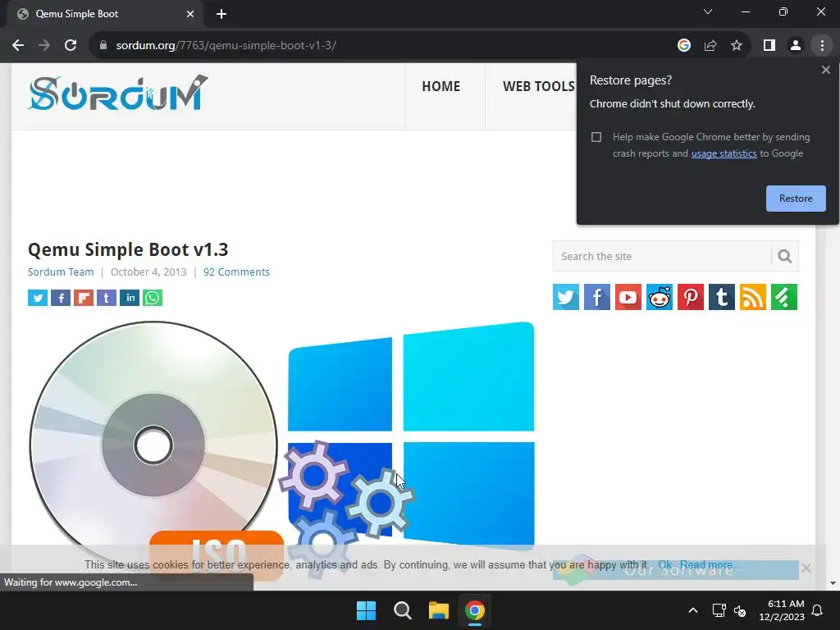The image size is (840, 630).
Task: Open the Sordum Team author link
Action: [x=61, y=272]
